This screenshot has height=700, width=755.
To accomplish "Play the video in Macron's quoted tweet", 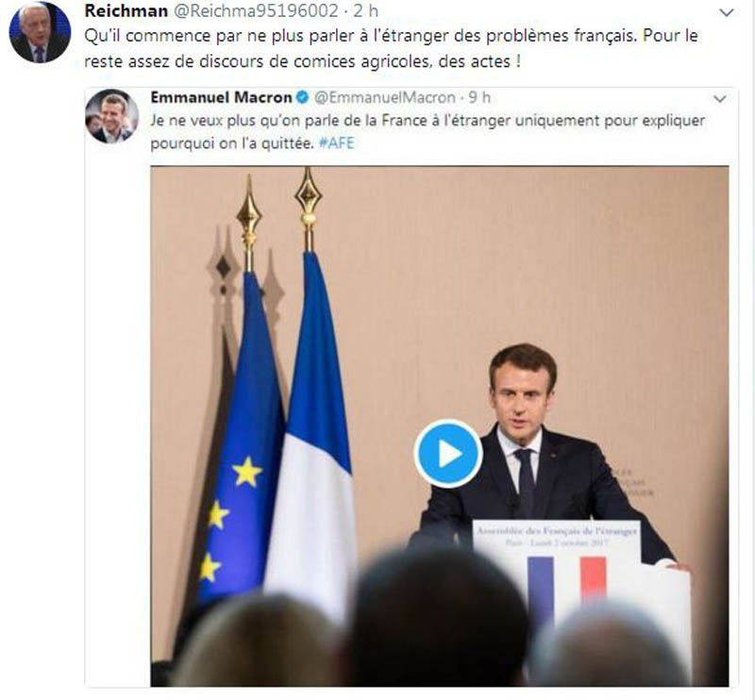I will (447, 454).
